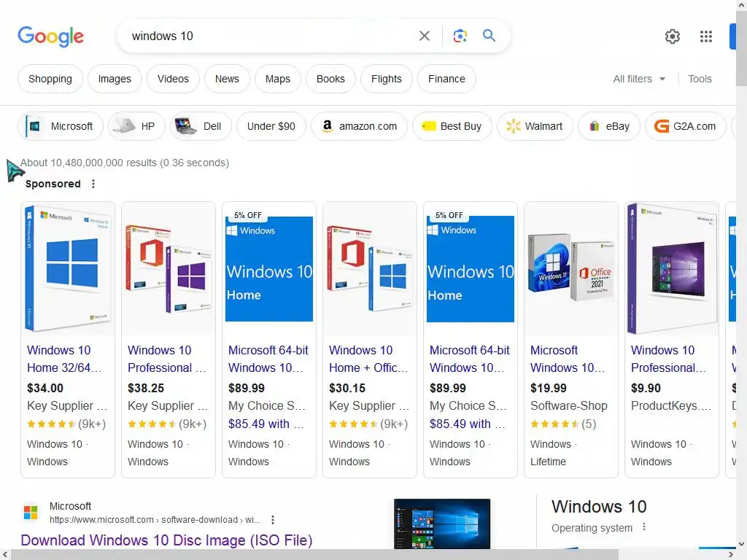Click the vertical scrollbar thumb
The image size is (747, 560).
tap(741, 47)
